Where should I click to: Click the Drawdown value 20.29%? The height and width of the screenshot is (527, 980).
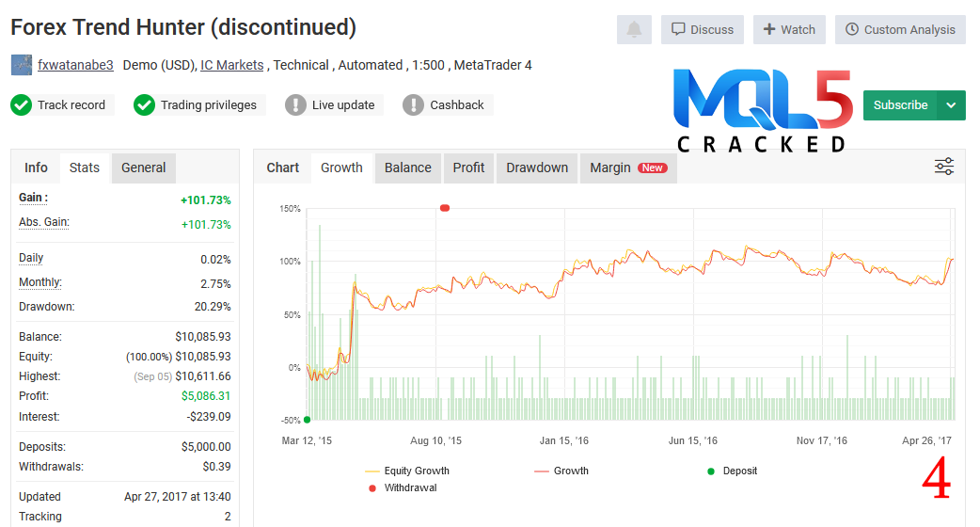tap(213, 307)
